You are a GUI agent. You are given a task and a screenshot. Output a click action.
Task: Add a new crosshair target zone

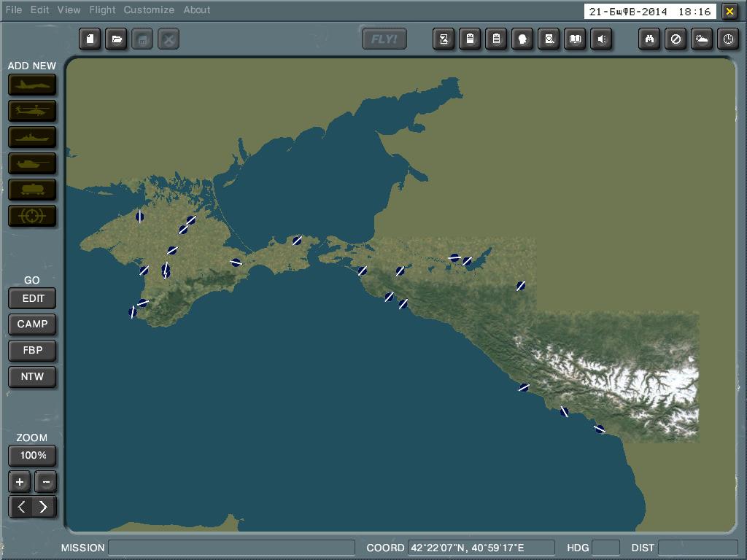point(32,216)
